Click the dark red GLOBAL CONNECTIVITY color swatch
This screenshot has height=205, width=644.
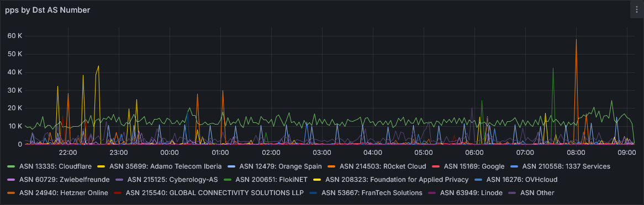118,193
